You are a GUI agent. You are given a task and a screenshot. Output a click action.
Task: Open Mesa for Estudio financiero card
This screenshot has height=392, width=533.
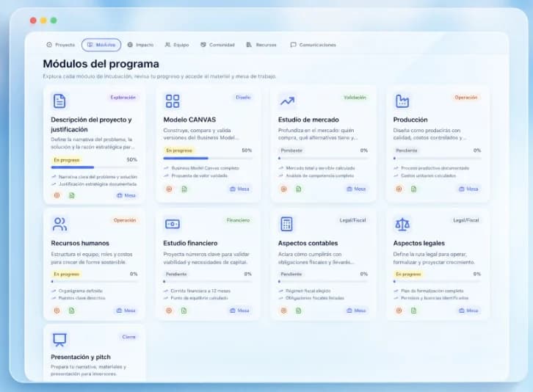point(239,311)
